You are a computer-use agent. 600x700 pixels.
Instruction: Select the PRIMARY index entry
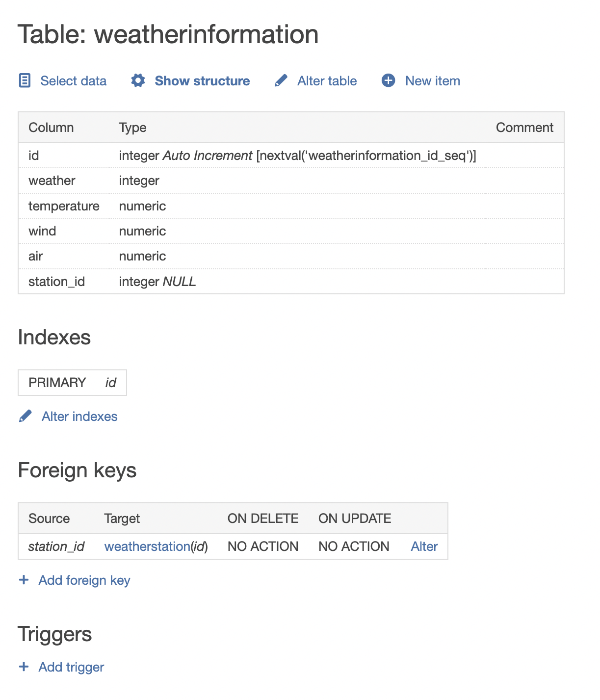click(72, 382)
